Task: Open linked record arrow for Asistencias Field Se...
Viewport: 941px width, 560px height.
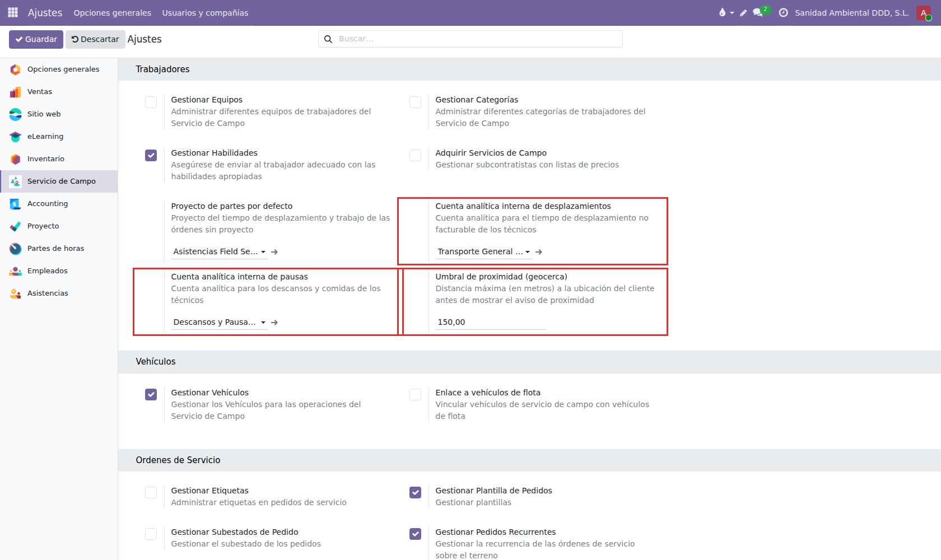Action: [x=274, y=252]
